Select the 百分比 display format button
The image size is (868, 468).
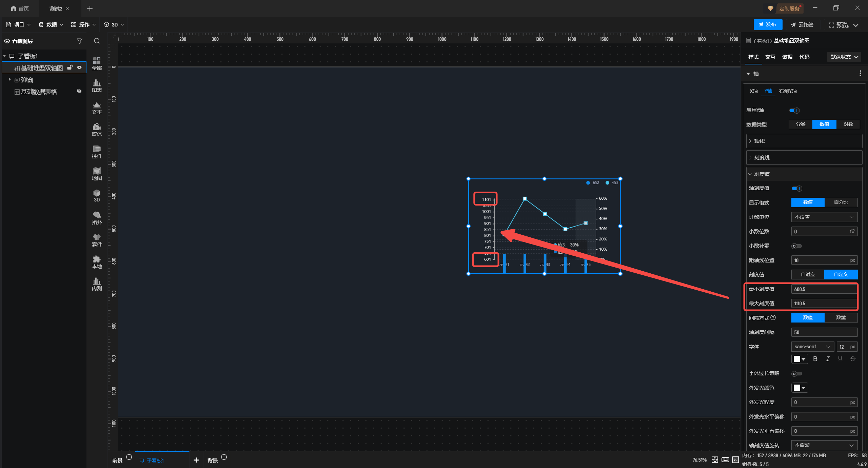(x=841, y=202)
